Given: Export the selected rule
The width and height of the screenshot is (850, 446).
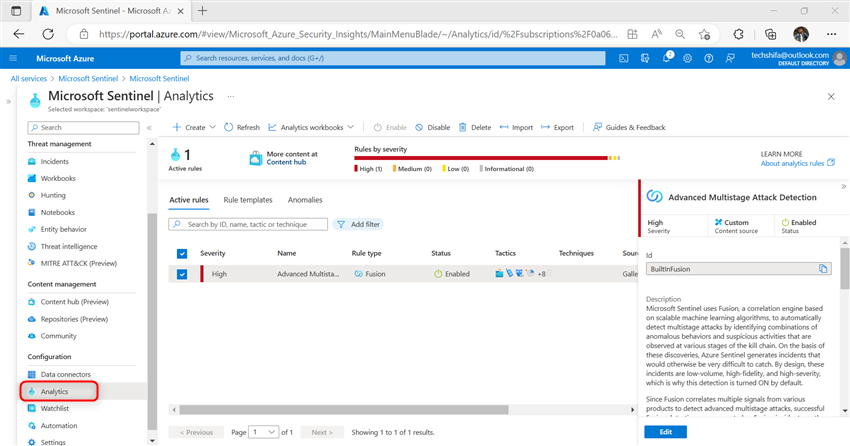Looking at the screenshot, I should tap(557, 127).
